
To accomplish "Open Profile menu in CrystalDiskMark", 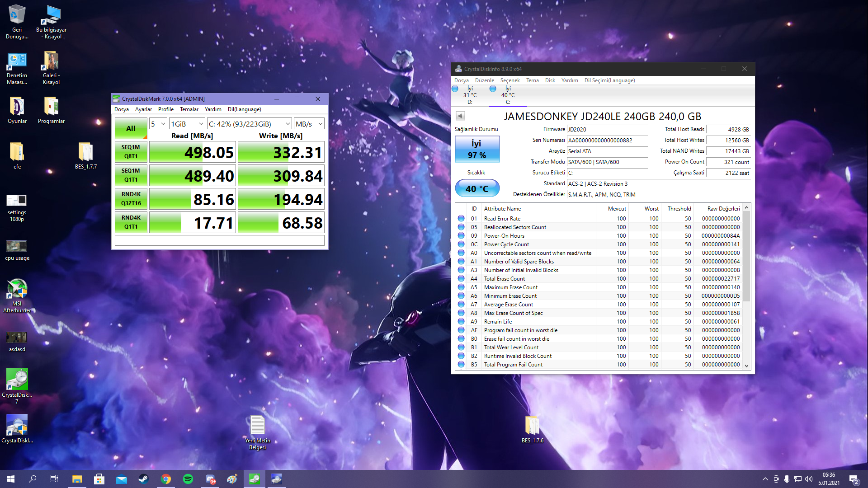I will click(166, 109).
